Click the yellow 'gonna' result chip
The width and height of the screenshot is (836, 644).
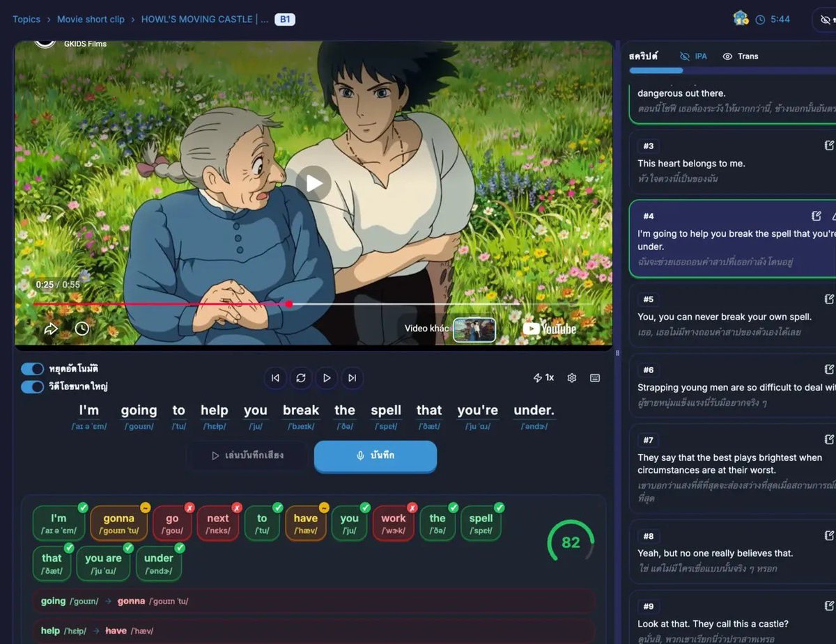coord(118,524)
